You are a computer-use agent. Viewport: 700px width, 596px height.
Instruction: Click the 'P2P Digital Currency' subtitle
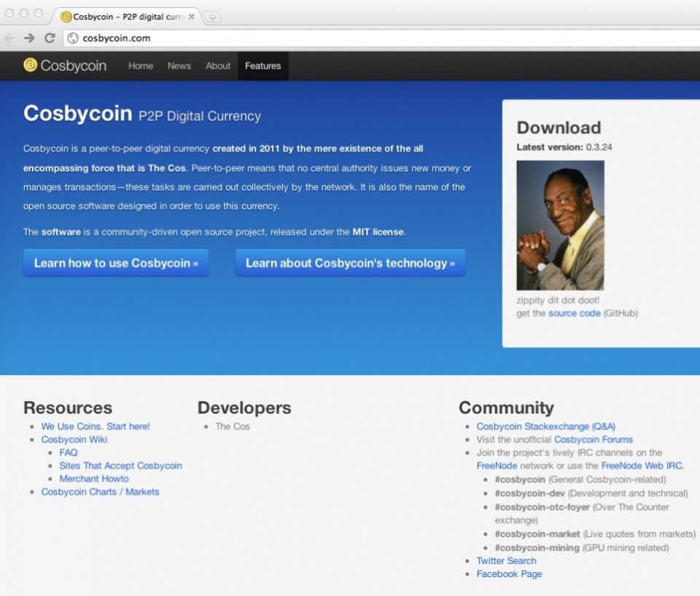200,116
